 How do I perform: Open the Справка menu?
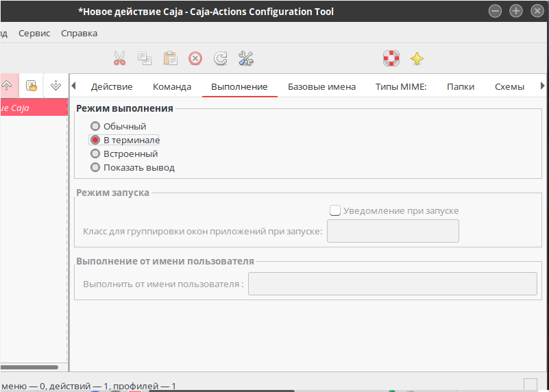[x=79, y=34]
